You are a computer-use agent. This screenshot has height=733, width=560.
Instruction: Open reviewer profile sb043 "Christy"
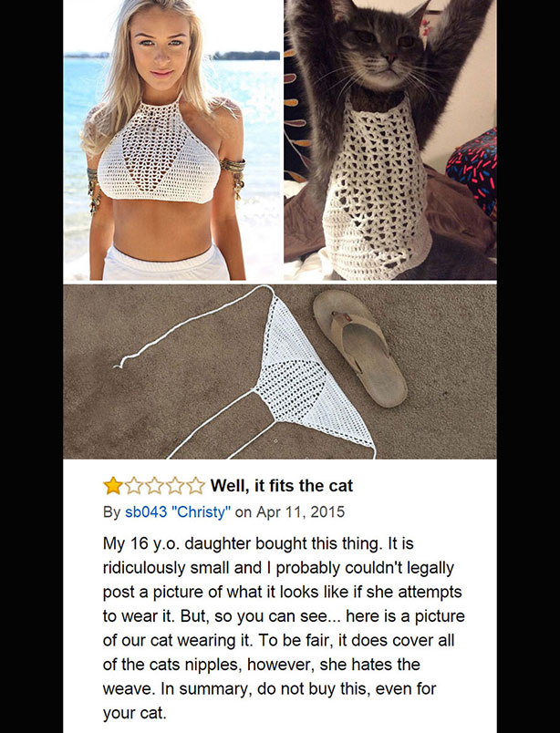click(178, 511)
